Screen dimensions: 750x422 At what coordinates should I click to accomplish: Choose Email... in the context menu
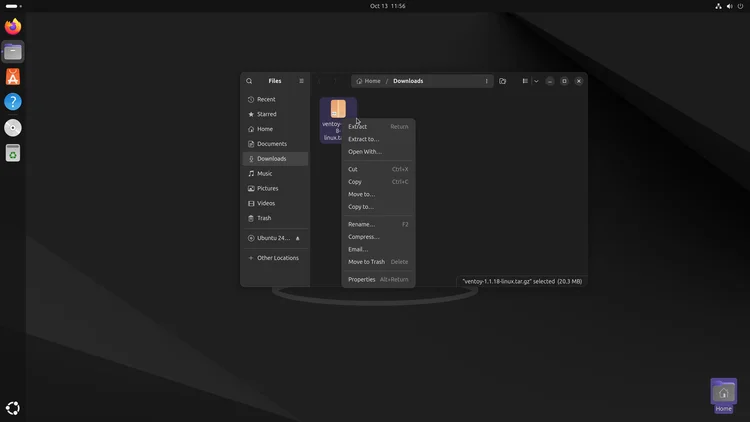pyautogui.click(x=378, y=249)
